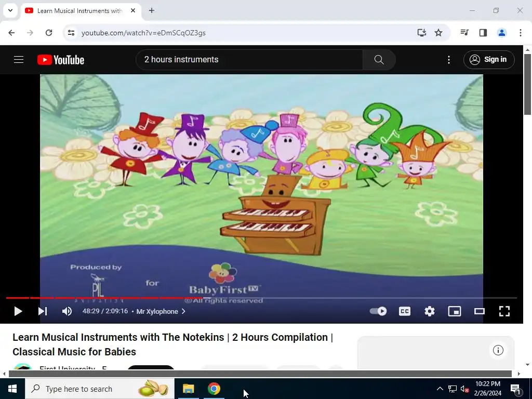Open the tab search dropdown
Image resolution: width=532 pixels, height=399 pixels.
pos(10,10)
